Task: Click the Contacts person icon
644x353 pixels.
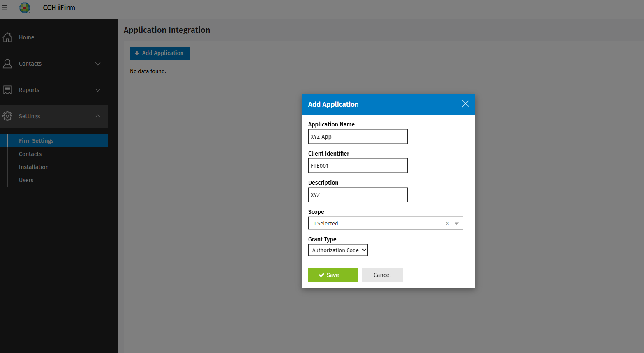Action: 7,64
